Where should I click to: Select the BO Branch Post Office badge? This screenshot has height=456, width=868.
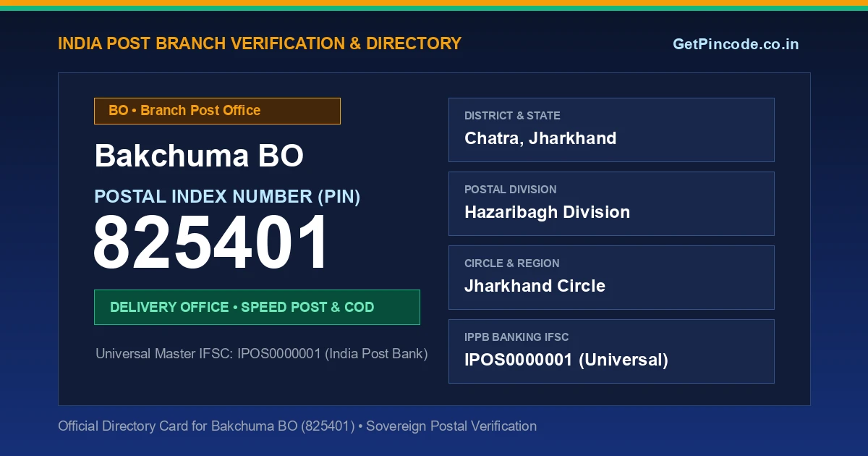point(217,111)
